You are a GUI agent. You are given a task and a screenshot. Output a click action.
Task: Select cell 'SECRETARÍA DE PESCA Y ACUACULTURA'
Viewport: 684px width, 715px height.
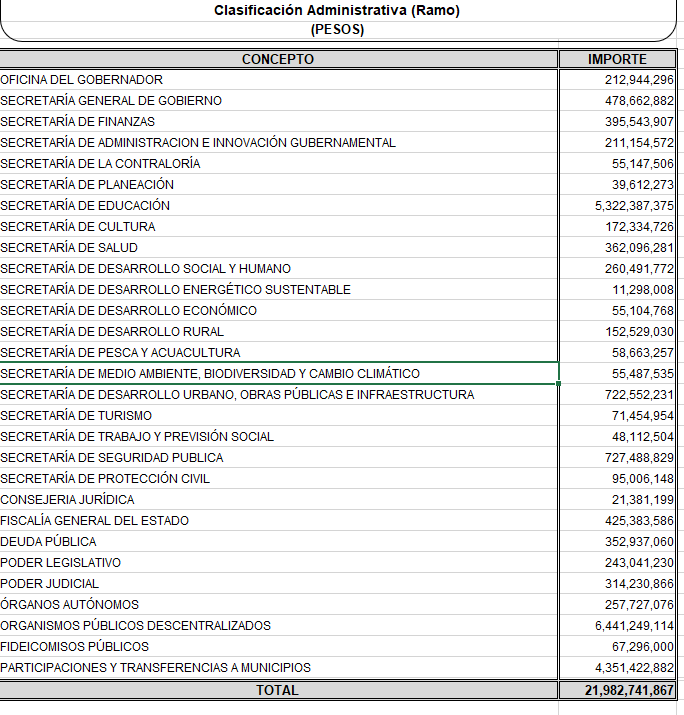279,352
